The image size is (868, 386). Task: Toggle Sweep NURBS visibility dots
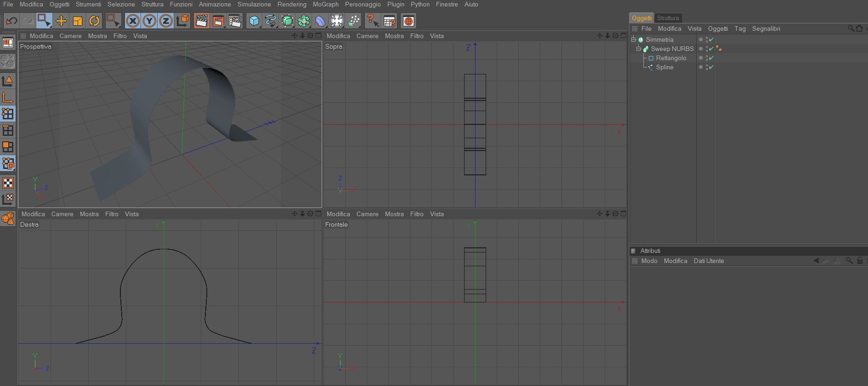coord(707,49)
